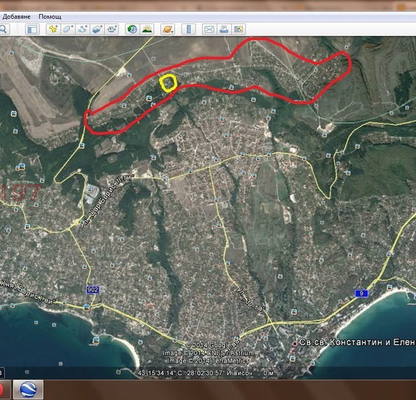This screenshot has height=400, width=416.
Task: Select the Add Path tool
Action: (83, 29)
